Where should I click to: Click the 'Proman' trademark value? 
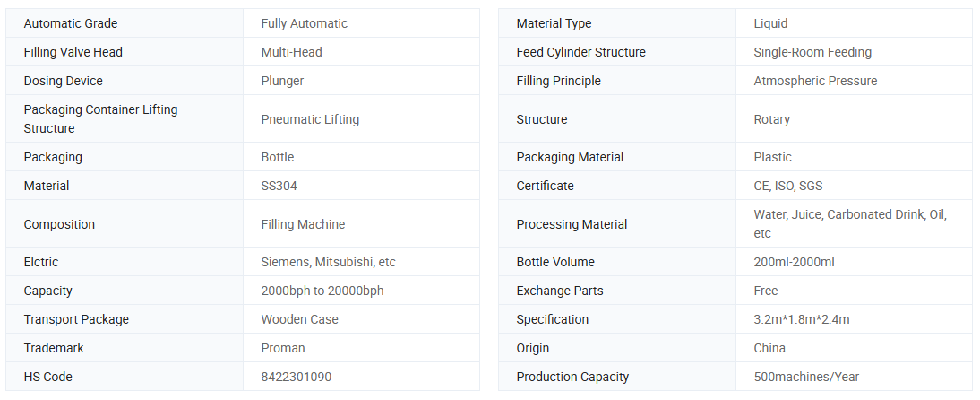click(x=283, y=348)
